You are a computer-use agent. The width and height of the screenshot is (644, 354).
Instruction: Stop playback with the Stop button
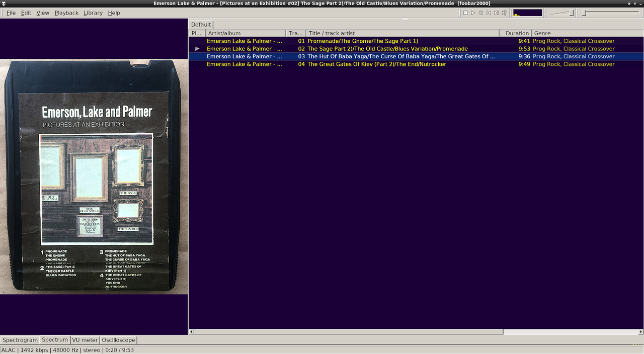(x=465, y=13)
